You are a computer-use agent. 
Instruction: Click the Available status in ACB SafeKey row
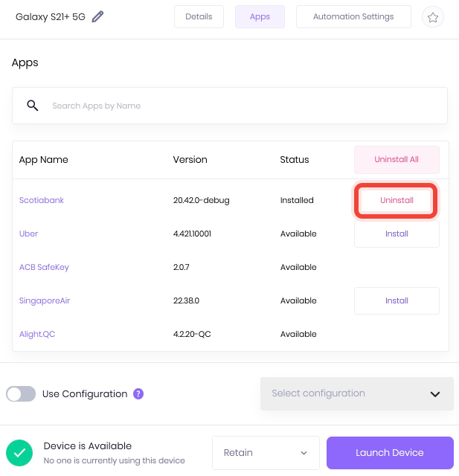point(298,267)
